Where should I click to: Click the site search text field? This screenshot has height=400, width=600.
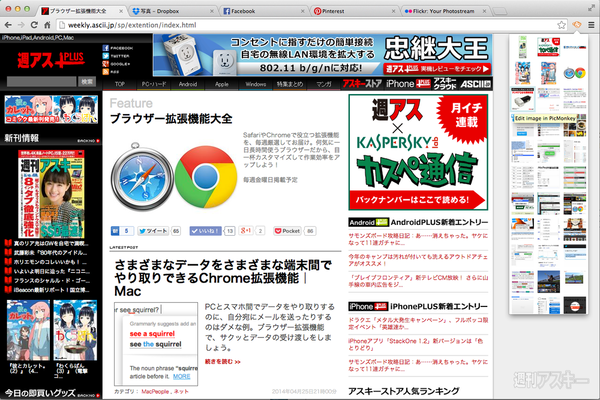tap(42, 82)
